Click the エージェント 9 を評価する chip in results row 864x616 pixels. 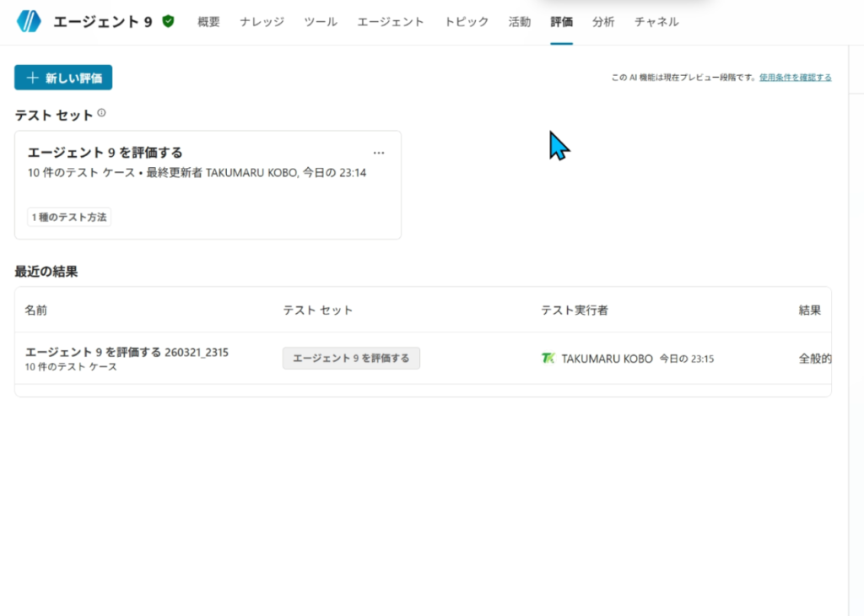point(351,359)
